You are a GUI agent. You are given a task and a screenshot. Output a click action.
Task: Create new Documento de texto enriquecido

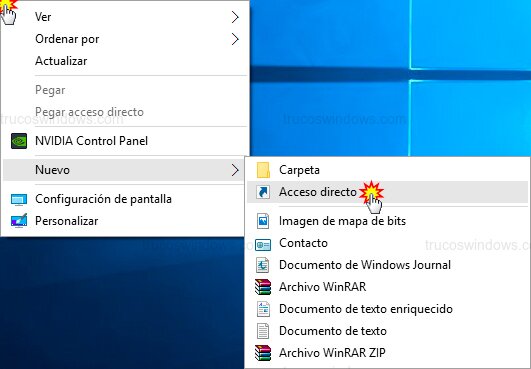(387, 309)
